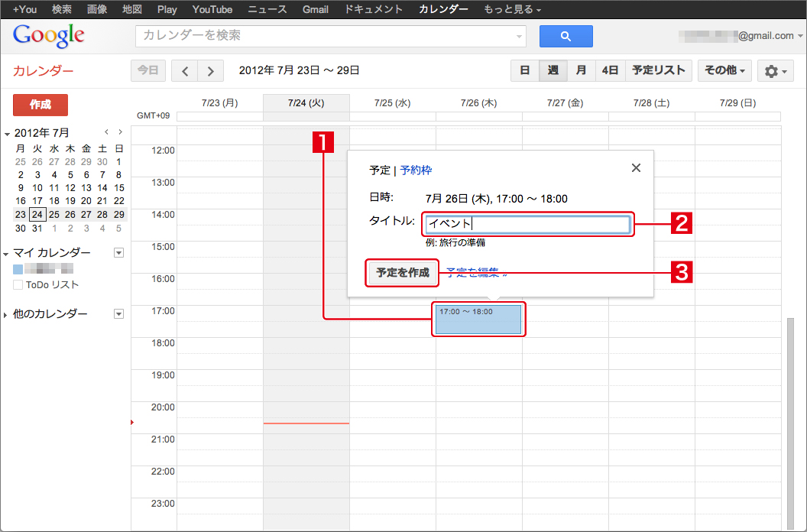Click the Google logo
Screen dimensions: 807x532
pos(48,35)
